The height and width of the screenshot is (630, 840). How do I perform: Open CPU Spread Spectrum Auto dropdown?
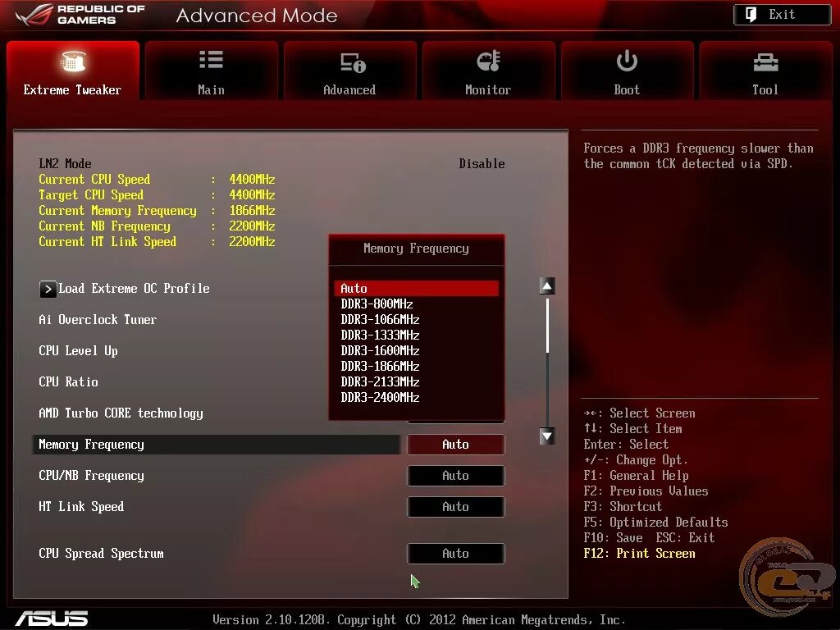456,554
